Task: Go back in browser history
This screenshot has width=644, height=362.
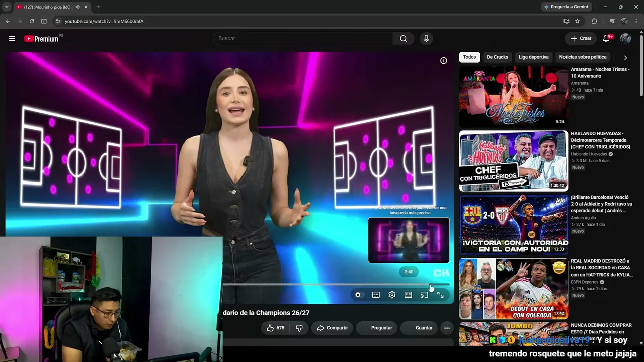Action: pyautogui.click(x=8, y=21)
